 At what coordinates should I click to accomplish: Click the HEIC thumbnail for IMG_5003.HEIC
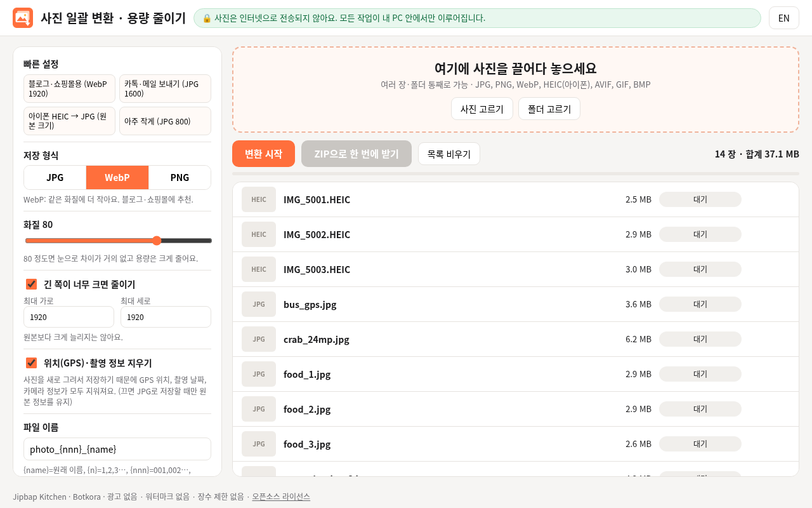point(259,269)
